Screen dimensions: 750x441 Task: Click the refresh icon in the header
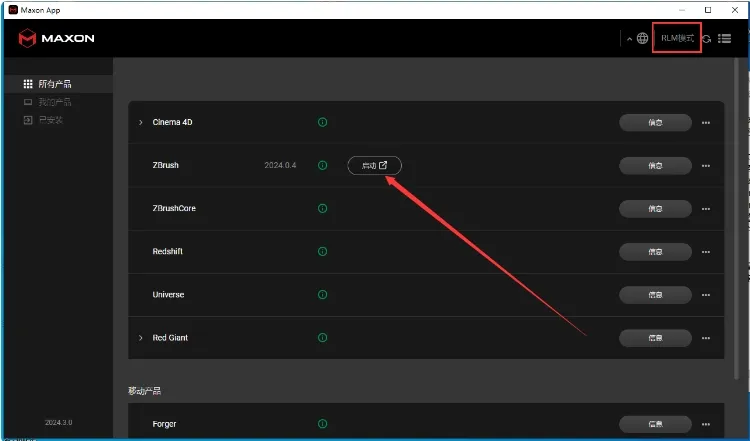pos(706,39)
